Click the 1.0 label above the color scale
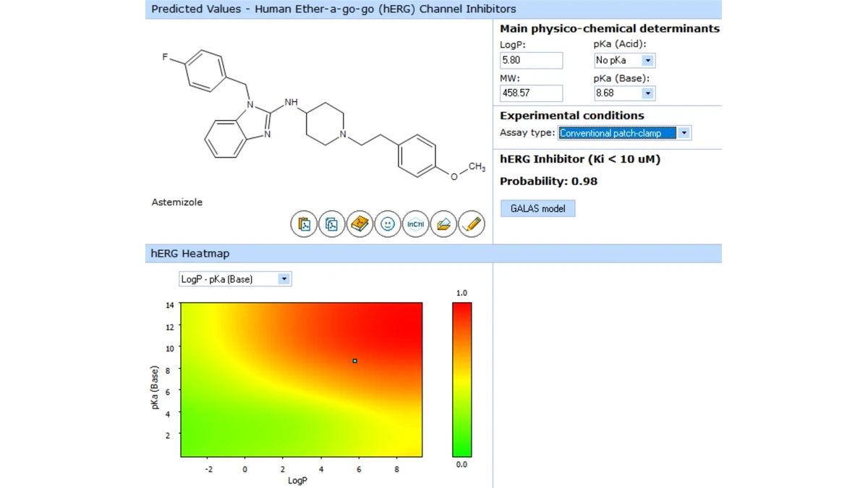 click(x=461, y=293)
